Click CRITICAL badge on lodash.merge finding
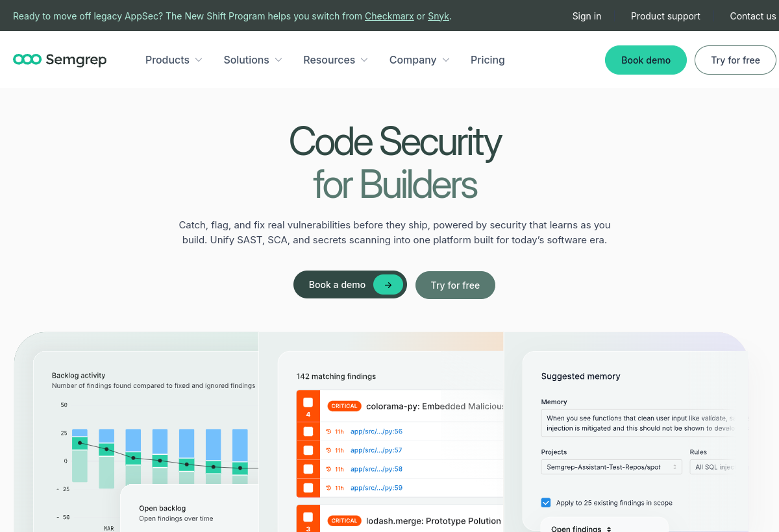 344,520
